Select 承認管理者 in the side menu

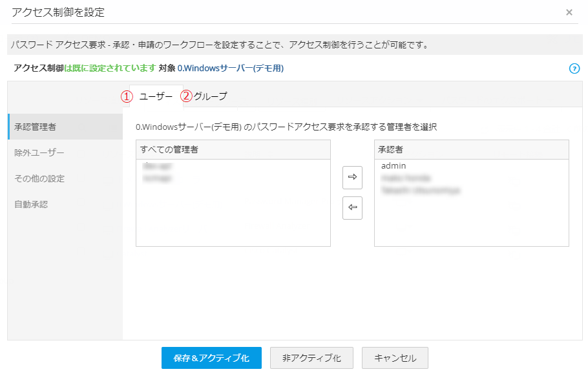[36, 127]
